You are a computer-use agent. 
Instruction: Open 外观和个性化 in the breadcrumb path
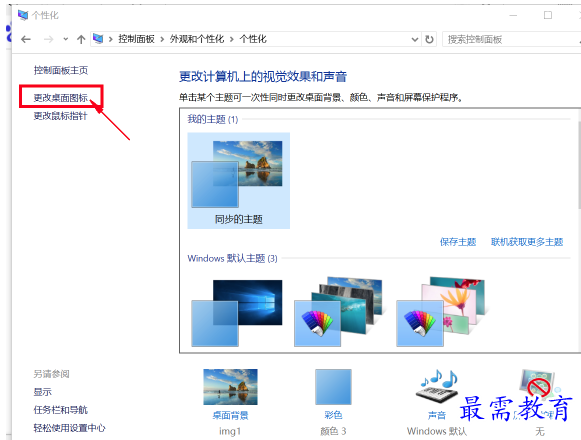coord(197,39)
